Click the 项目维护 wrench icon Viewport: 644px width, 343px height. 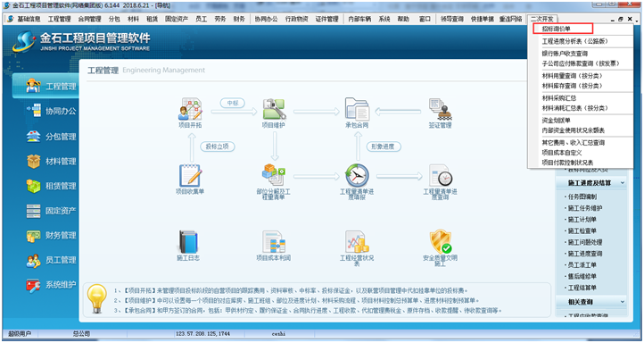point(274,109)
